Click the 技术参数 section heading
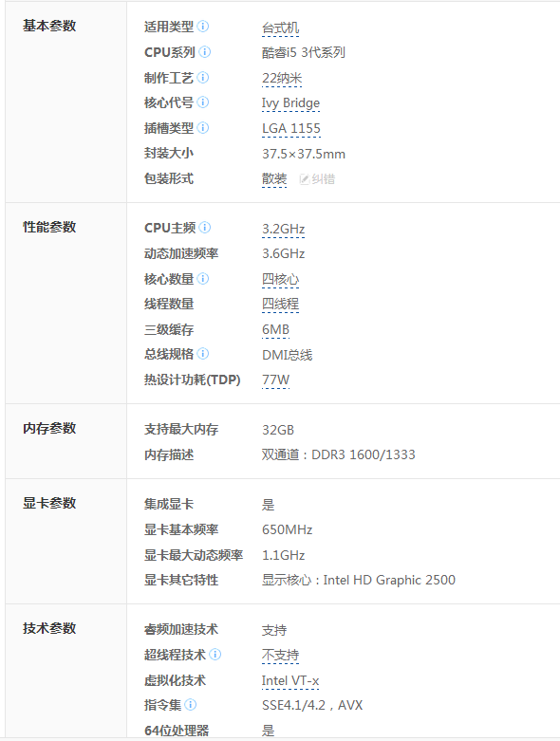The height and width of the screenshot is (741, 560). (x=49, y=628)
